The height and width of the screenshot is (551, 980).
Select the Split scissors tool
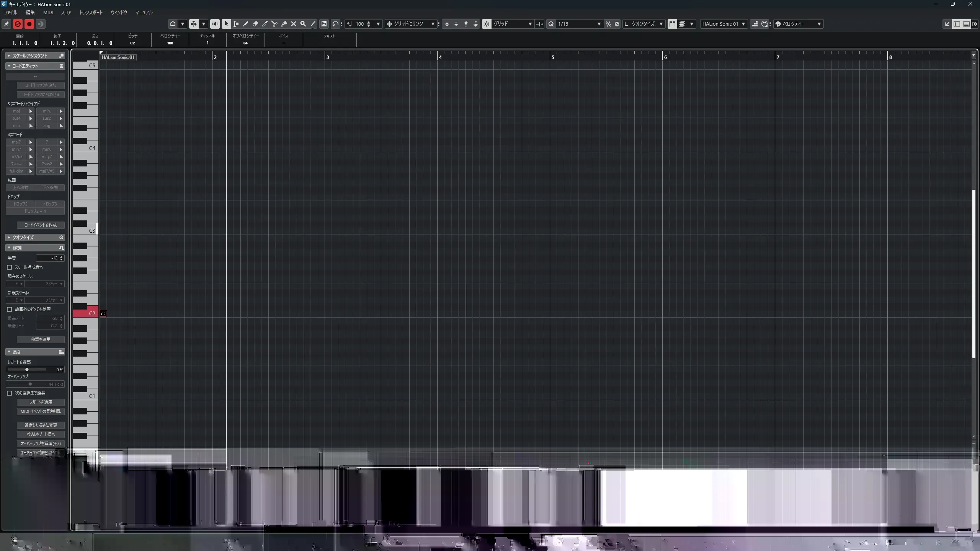[x=274, y=24]
